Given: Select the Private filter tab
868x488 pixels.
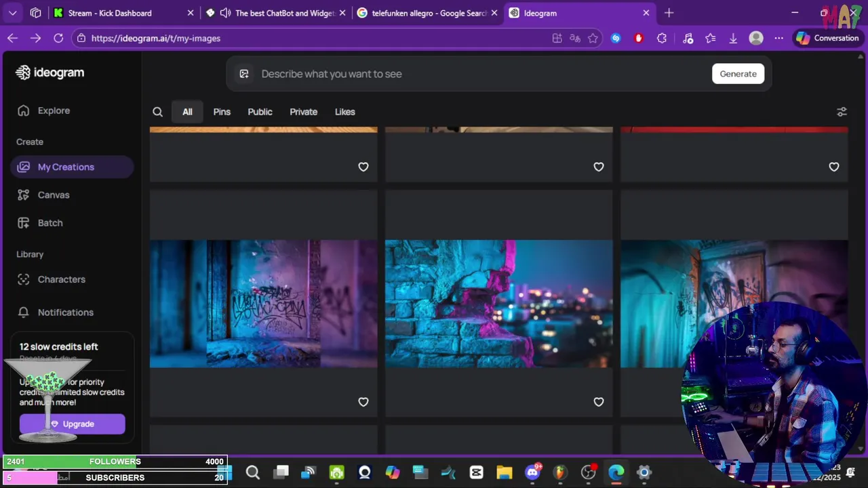Looking at the screenshot, I should (x=303, y=112).
